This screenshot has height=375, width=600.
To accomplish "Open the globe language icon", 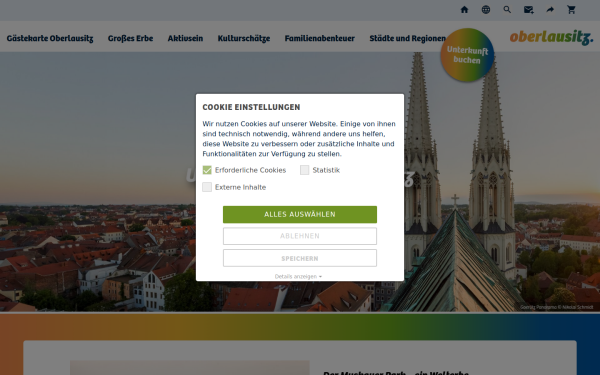I will click(486, 10).
